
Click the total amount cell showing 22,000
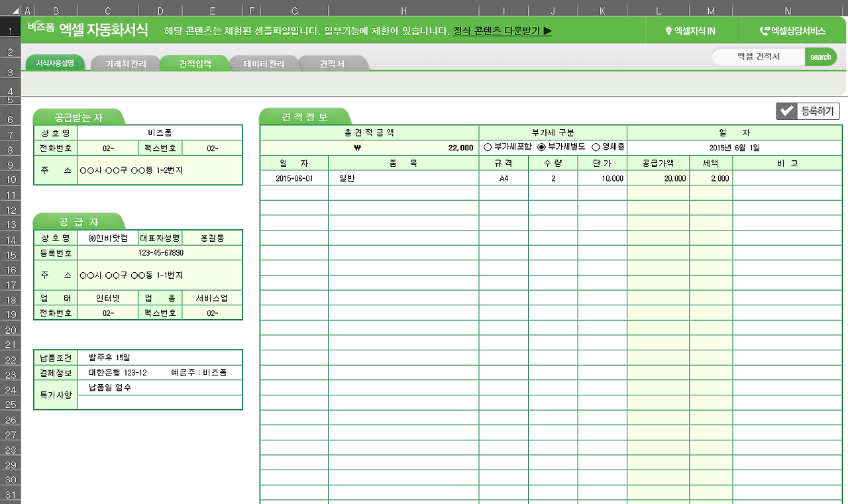tap(369, 148)
